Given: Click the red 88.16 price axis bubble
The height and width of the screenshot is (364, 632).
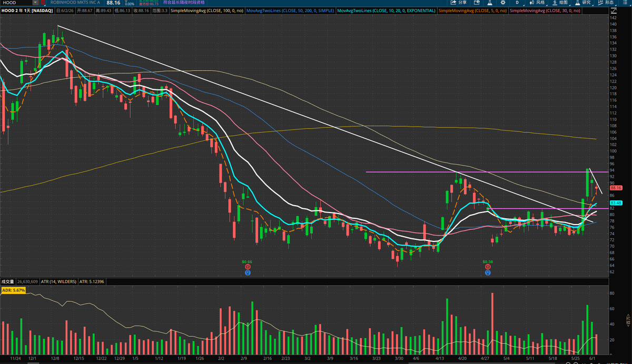Looking at the screenshot, I should (x=616, y=187).
